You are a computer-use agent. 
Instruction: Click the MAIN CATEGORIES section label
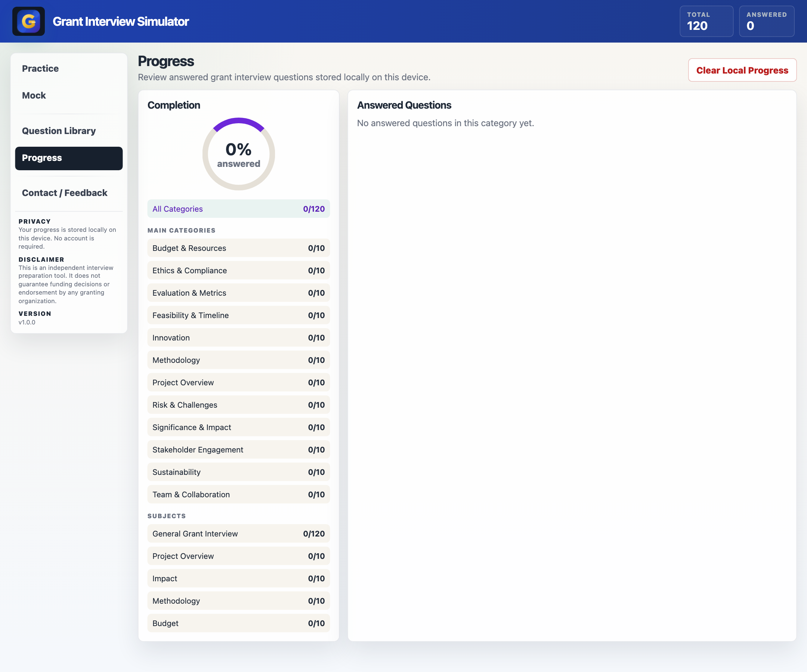click(x=181, y=230)
